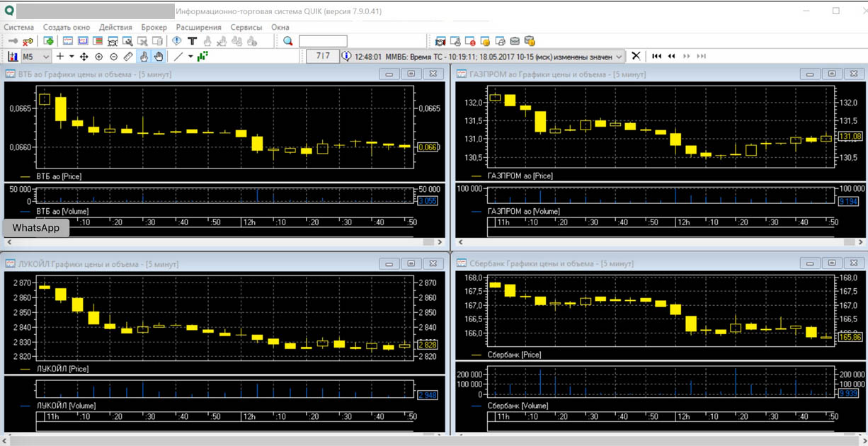
Task: Click the briefcase icon in right toolbar group
Action: pyautogui.click(x=515, y=41)
